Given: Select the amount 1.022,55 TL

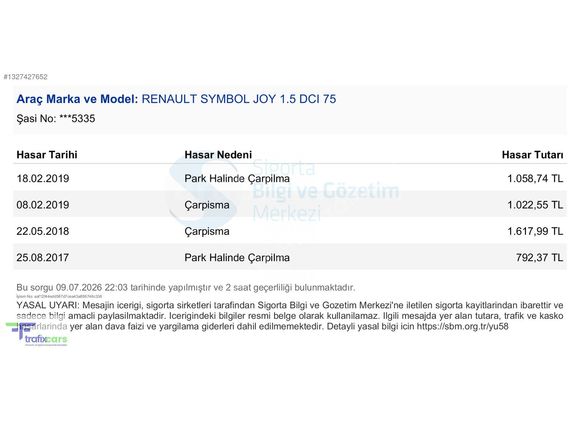Looking at the screenshot, I should click(x=535, y=205).
